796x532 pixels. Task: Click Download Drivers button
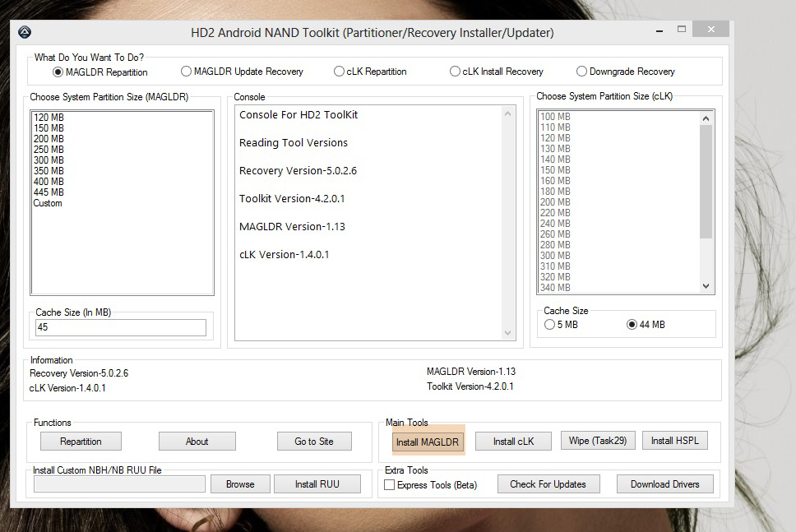665,483
